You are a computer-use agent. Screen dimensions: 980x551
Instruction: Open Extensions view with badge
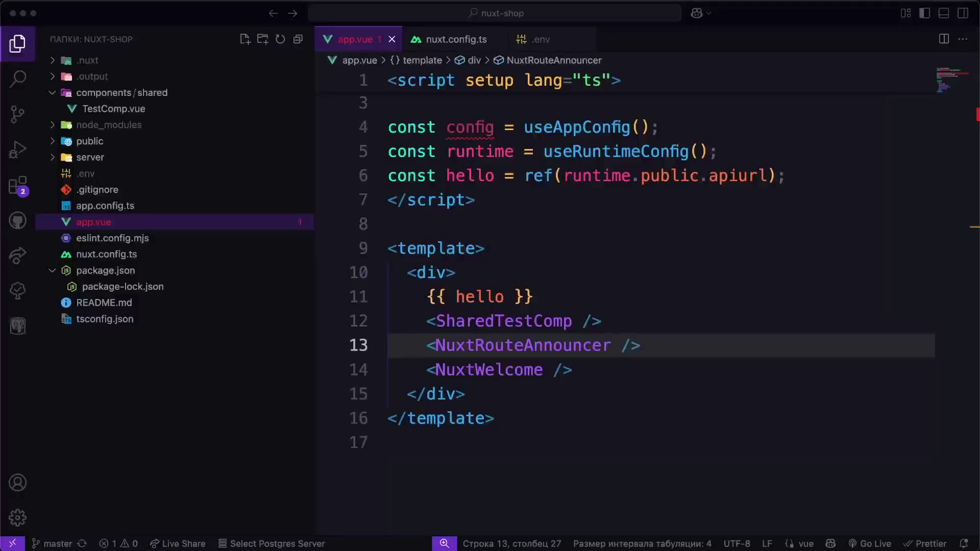[18, 186]
